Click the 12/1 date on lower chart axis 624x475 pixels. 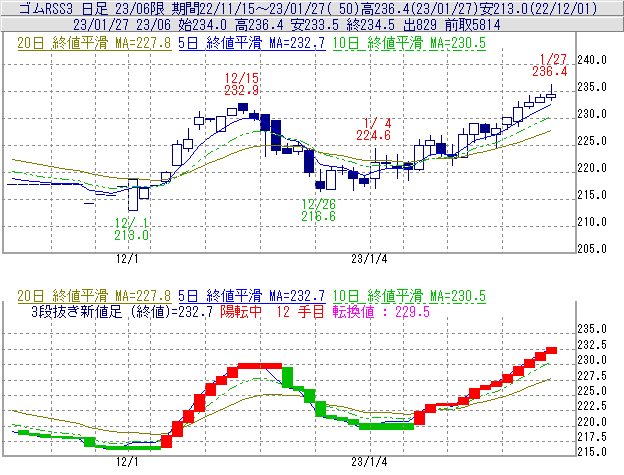click(128, 462)
